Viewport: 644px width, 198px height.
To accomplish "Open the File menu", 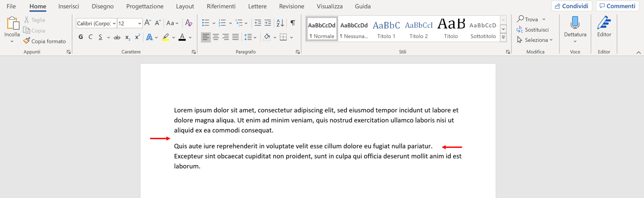I will click(11, 6).
